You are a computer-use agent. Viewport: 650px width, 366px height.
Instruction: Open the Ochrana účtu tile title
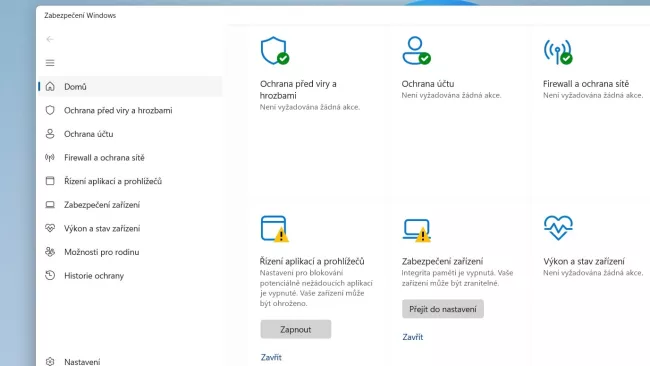tap(427, 84)
